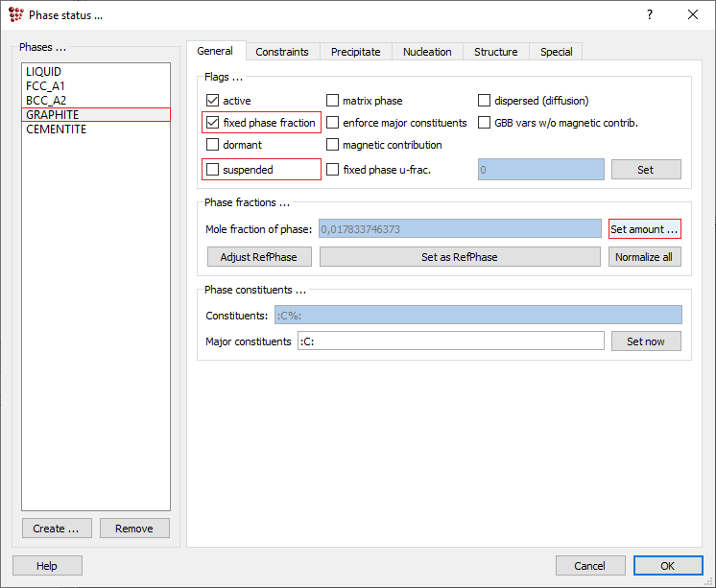Select the BCC_A2 phase
The width and height of the screenshot is (716, 588).
pos(46,101)
